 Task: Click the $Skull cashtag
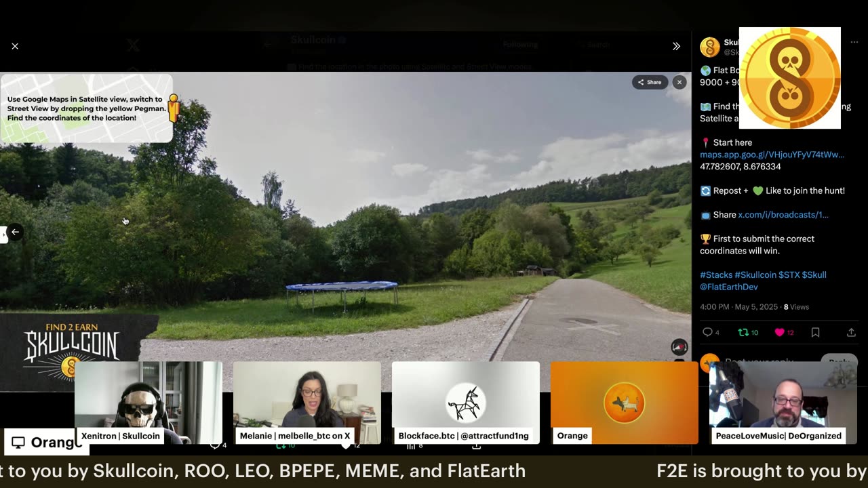[814, 275]
